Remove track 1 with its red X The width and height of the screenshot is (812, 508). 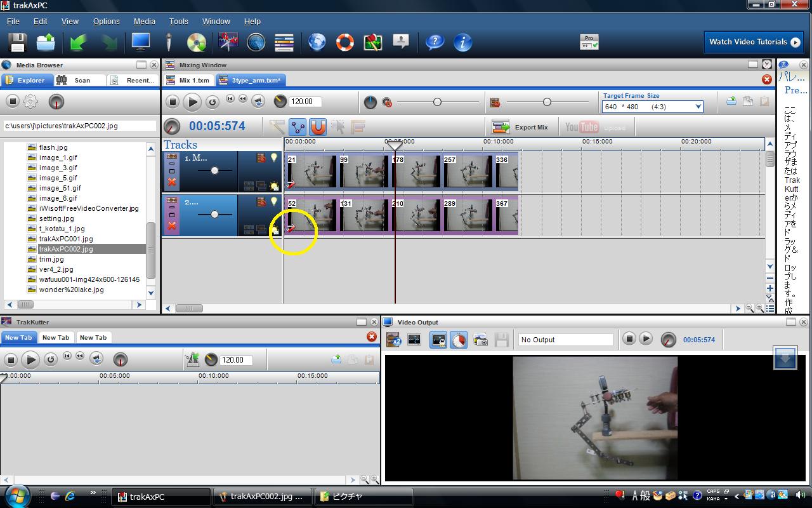coord(172,183)
